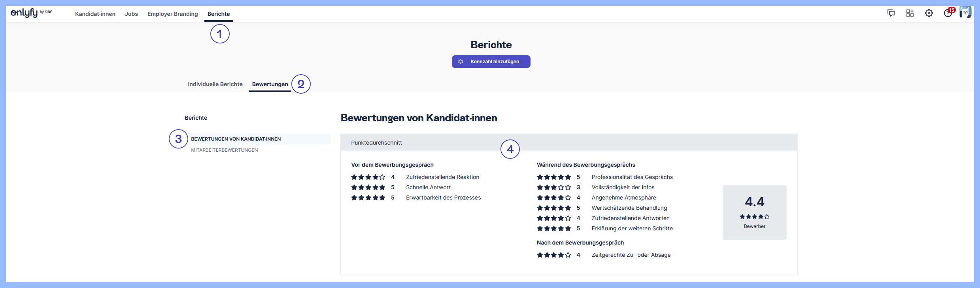
Task: Click label Zeitgerechte Zu- oder Absage
Action: tap(631, 255)
